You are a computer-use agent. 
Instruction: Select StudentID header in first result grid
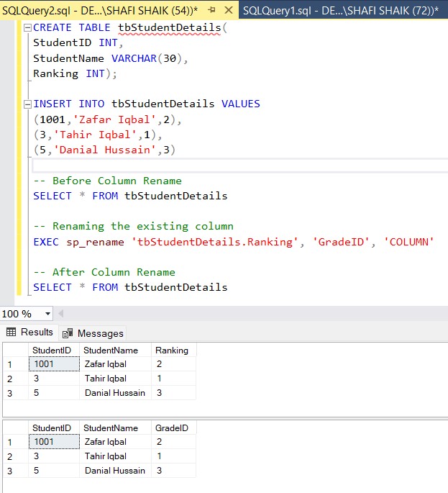pyautogui.click(x=54, y=350)
